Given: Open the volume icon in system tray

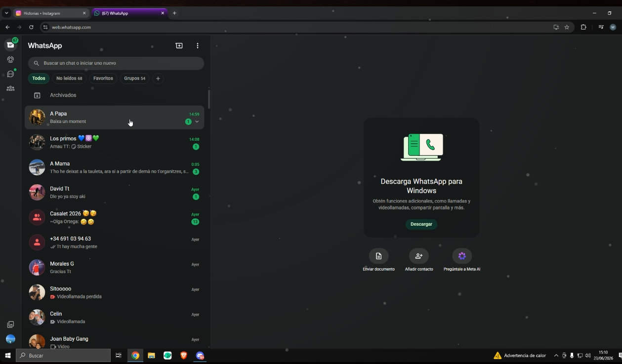Looking at the screenshot, I should [588, 356].
